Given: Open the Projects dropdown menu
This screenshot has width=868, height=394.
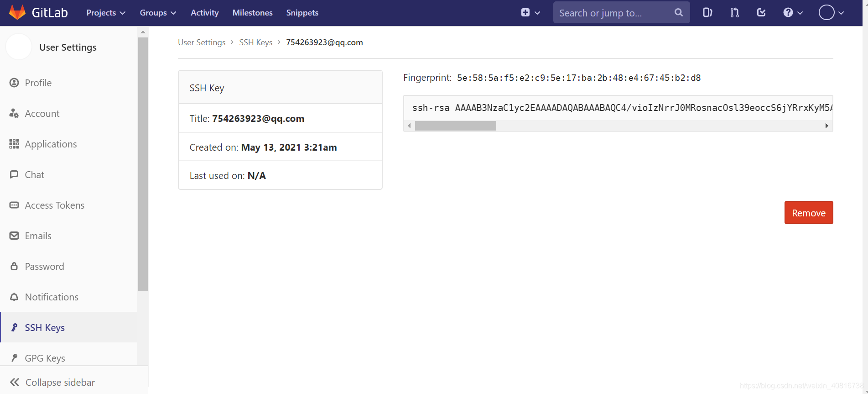Looking at the screenshot, I should coord(106,13).
